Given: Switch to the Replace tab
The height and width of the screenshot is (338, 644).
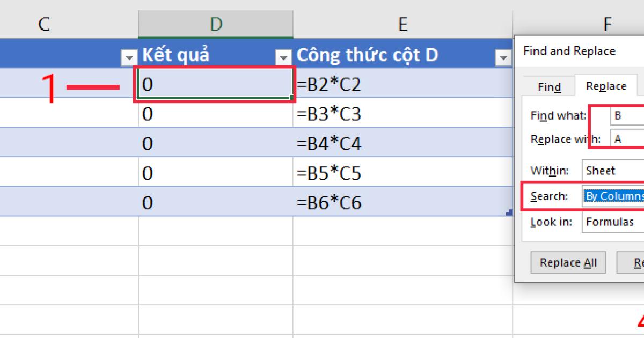Looking at the screenshot, I should (606, 86).
